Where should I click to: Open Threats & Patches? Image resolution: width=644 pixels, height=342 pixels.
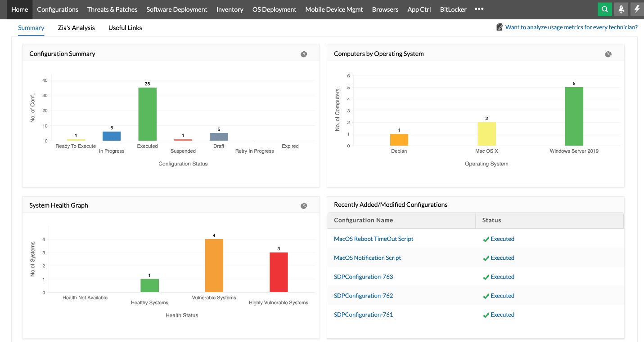click(113, 9)
